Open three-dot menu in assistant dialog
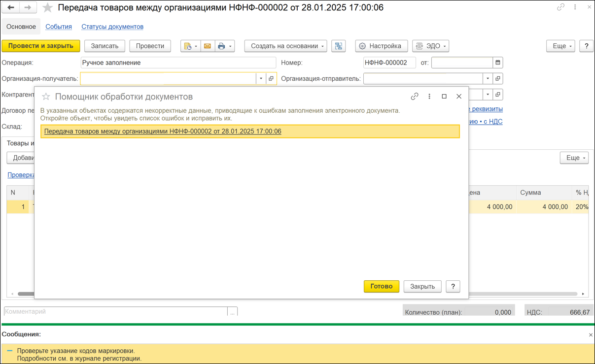The image size is (595, 364). coord(429,97)
